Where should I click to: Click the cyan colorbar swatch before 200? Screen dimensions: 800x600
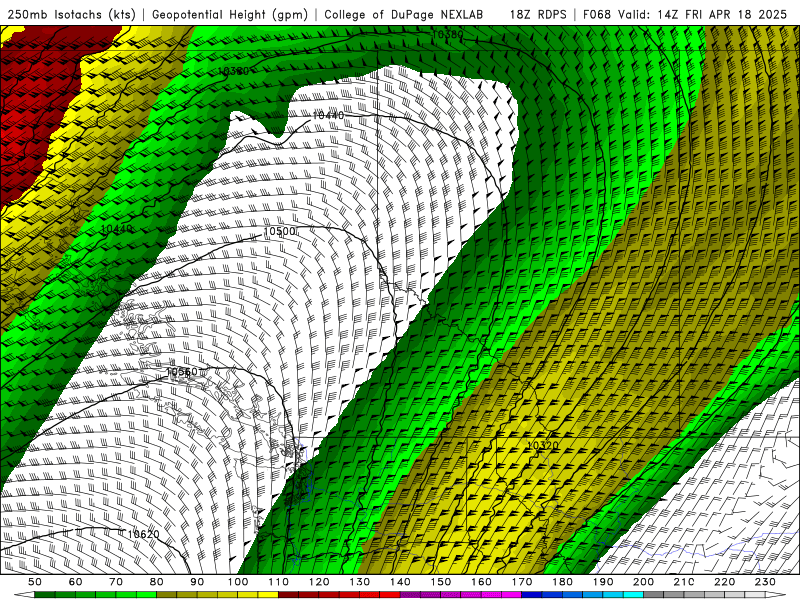633,595
